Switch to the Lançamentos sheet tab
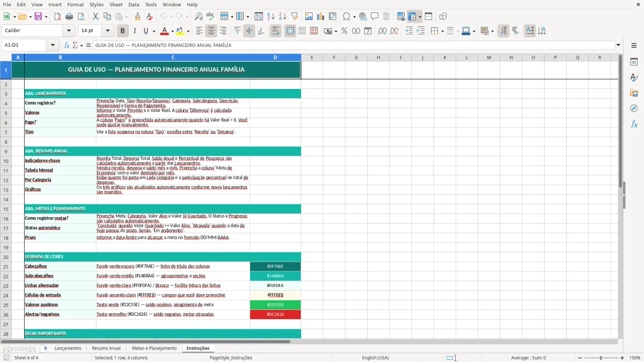 coord(68,348)
